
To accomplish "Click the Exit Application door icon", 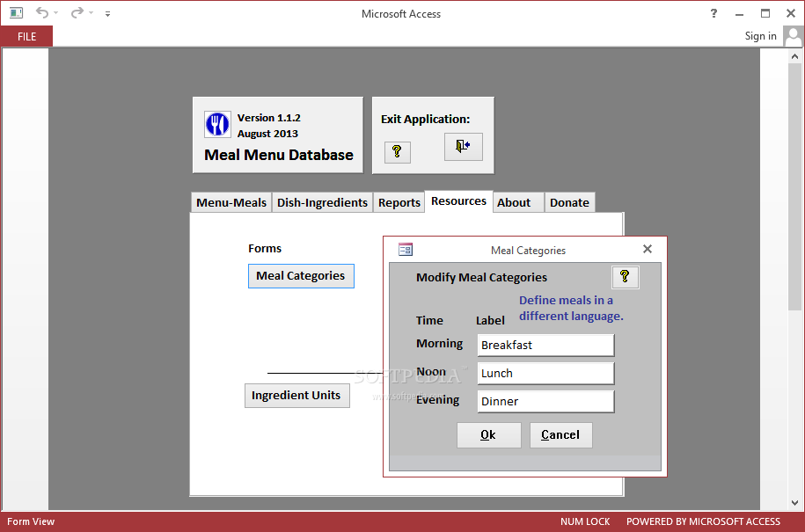I will [463, 147].
